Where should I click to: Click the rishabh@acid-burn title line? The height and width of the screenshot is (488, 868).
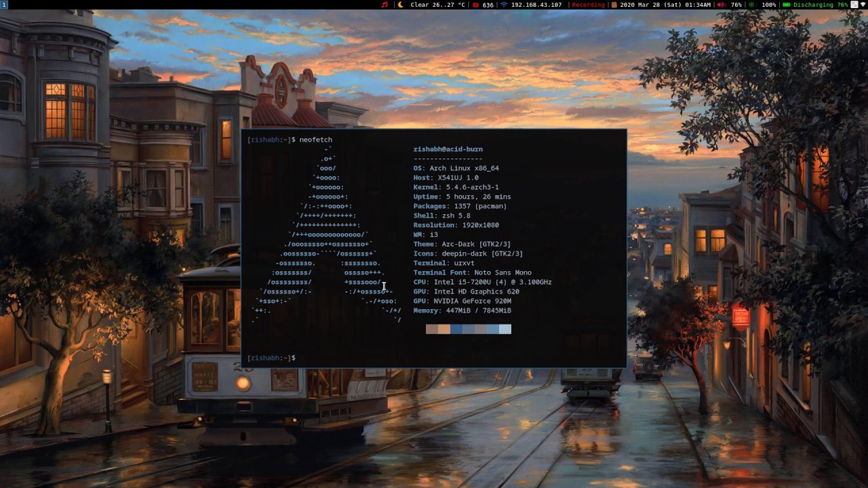[x=448, y=149]
